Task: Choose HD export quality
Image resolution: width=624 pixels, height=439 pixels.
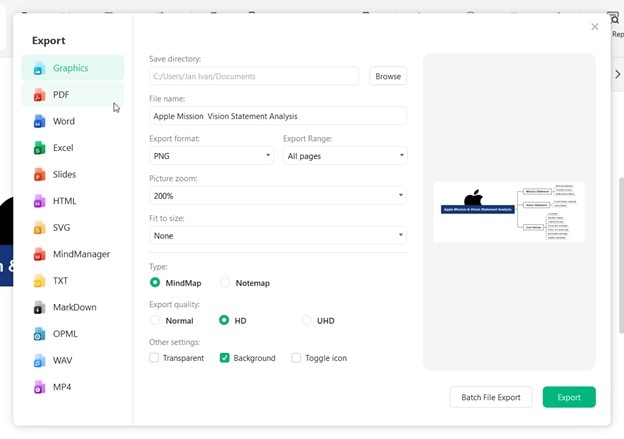Action: tap(224, 320)
